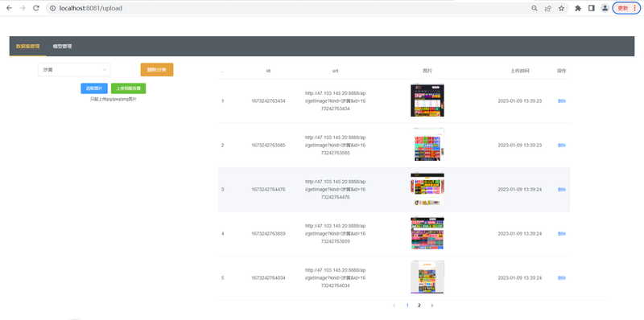Screen dimensions: 644x320
Task: Go to previous page with left chevron
Action: point(394,306)
